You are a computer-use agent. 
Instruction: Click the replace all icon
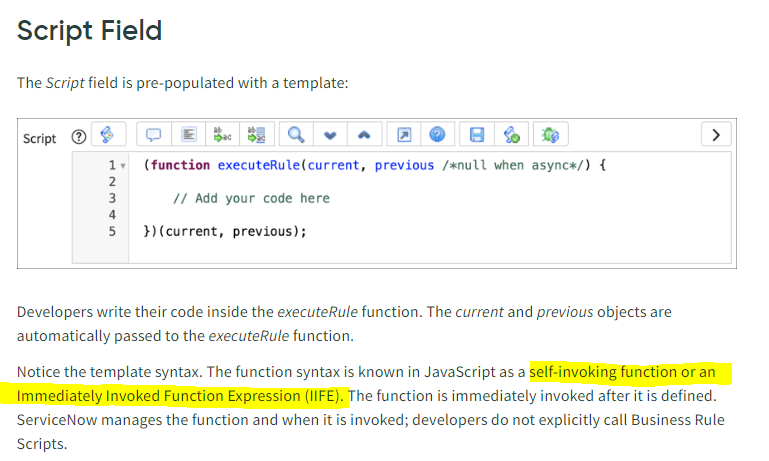coord(257,135)
